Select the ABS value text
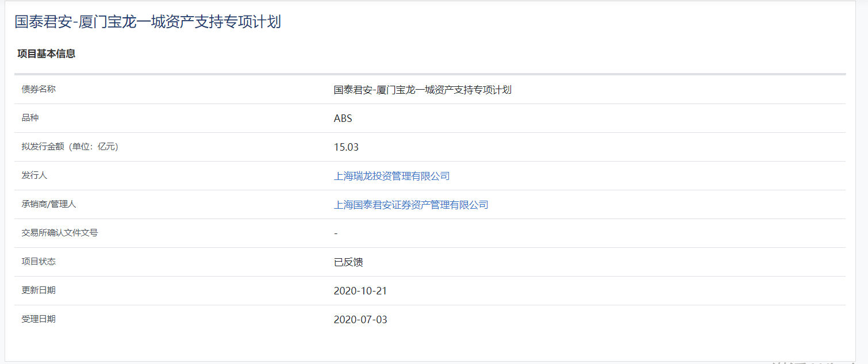This screenshot has height=364, width=868. pyautogui.click(x=343, y=118)
